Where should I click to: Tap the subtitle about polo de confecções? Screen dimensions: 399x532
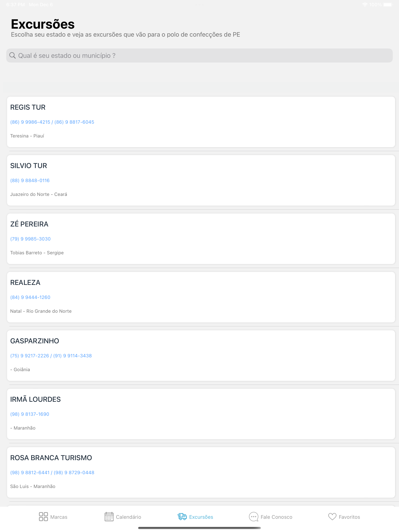point(126,35)
